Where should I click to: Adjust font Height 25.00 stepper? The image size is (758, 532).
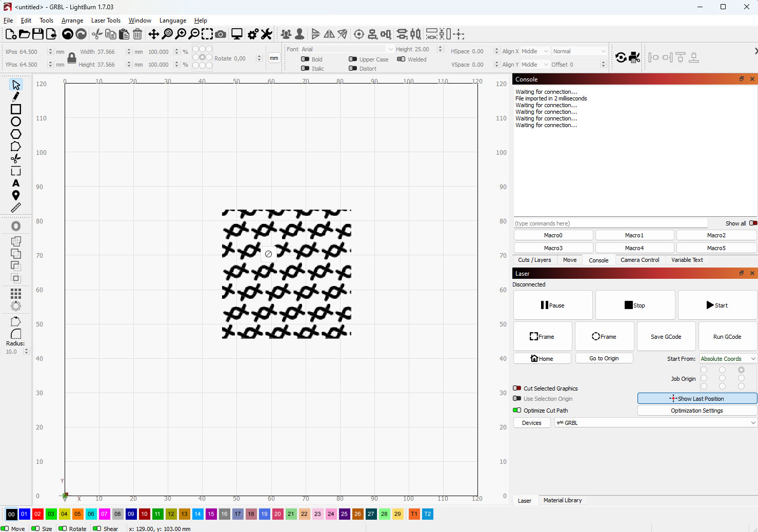[x=440, y=49]
